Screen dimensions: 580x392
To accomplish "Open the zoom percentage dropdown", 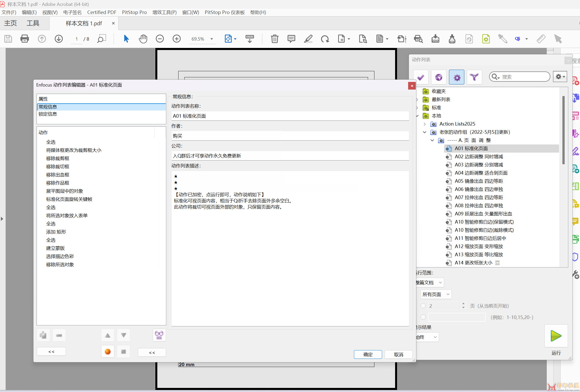I will [x=212, y=39].
